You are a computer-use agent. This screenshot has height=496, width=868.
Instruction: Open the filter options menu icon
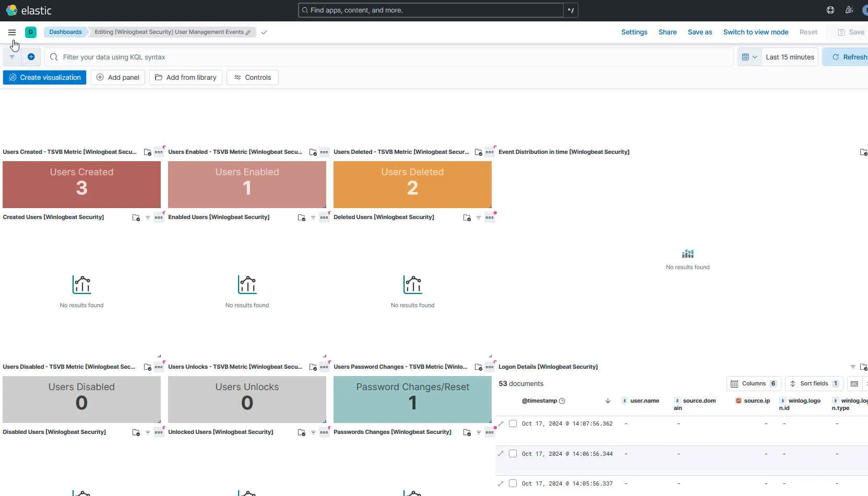(x=12, y=57)
